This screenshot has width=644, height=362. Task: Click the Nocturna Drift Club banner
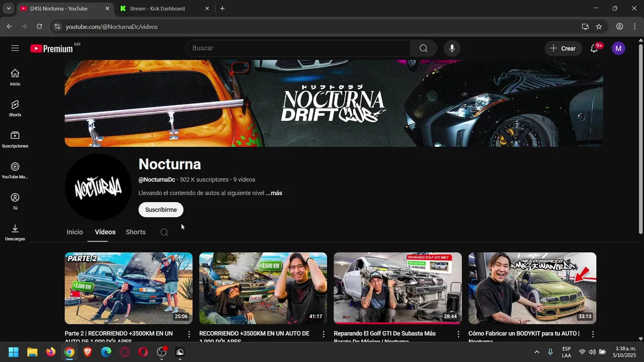click(x=334, y=104)
